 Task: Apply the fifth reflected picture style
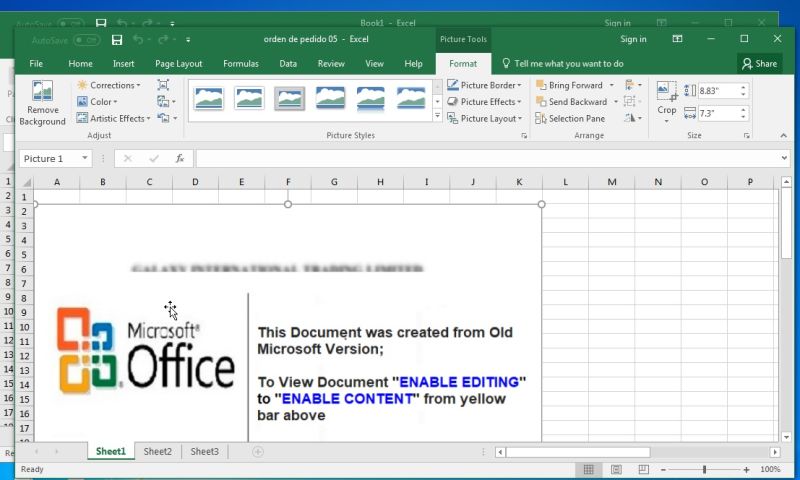[x=370, y=98]
